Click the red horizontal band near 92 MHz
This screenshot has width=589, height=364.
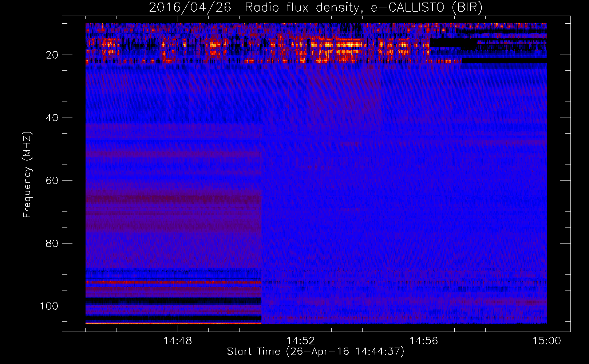(174, 282)
